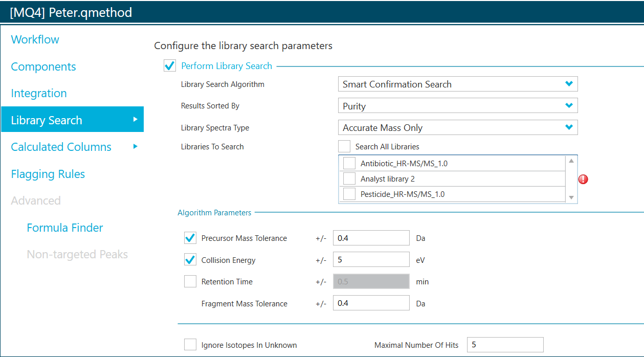Open Library Spectra Type dropdown
This screenshot has width=644, height=357.
point(457,127)
